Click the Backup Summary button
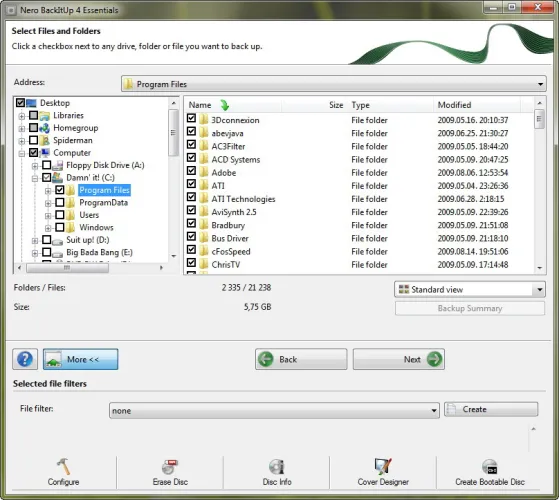The width and height of the screenshot is (559, 500). coord(470,308)
